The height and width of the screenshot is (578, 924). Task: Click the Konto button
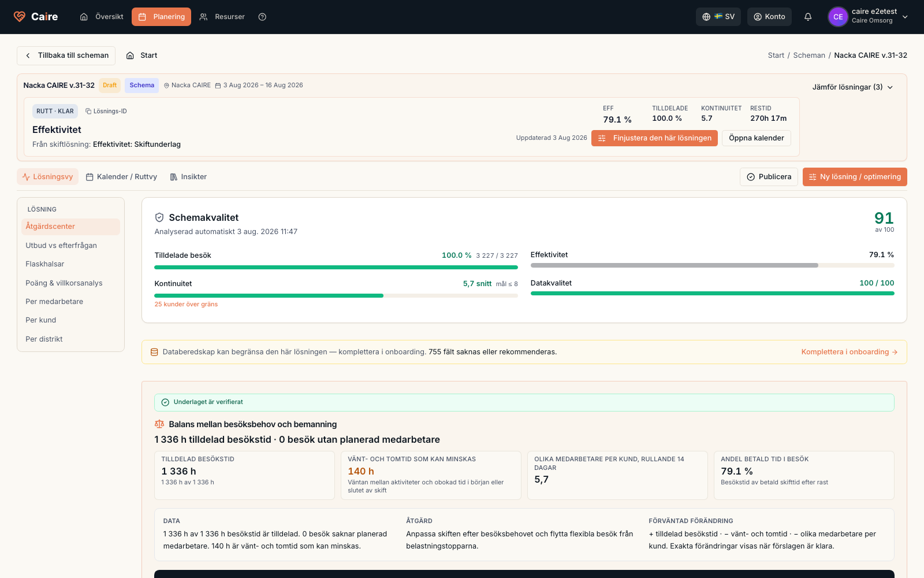769,17
